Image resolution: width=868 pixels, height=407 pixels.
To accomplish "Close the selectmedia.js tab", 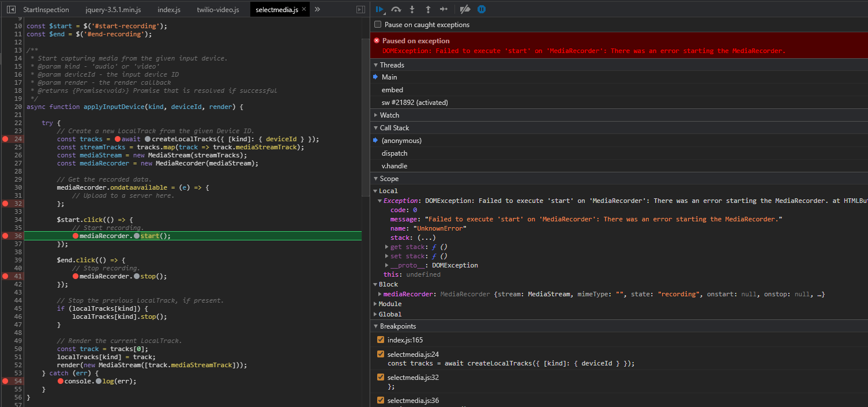I will [304, 9].
